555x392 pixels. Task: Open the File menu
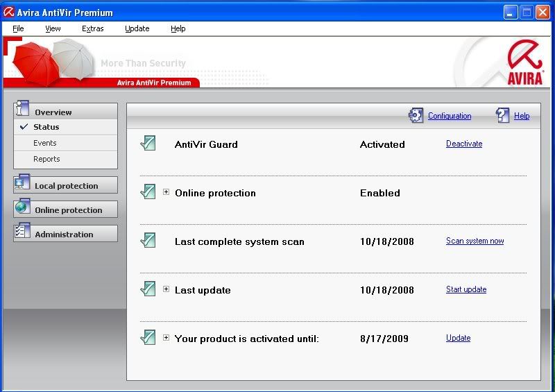coord(18,28)
